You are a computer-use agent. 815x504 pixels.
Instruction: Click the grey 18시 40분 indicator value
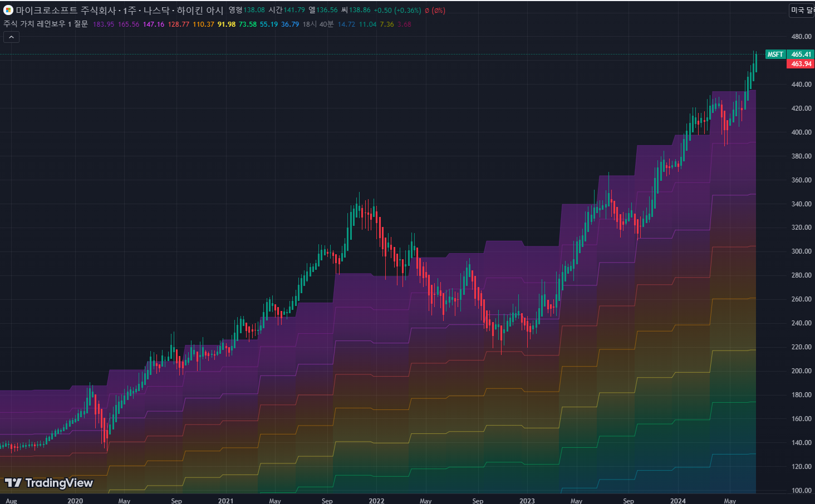tap(318, 24)
